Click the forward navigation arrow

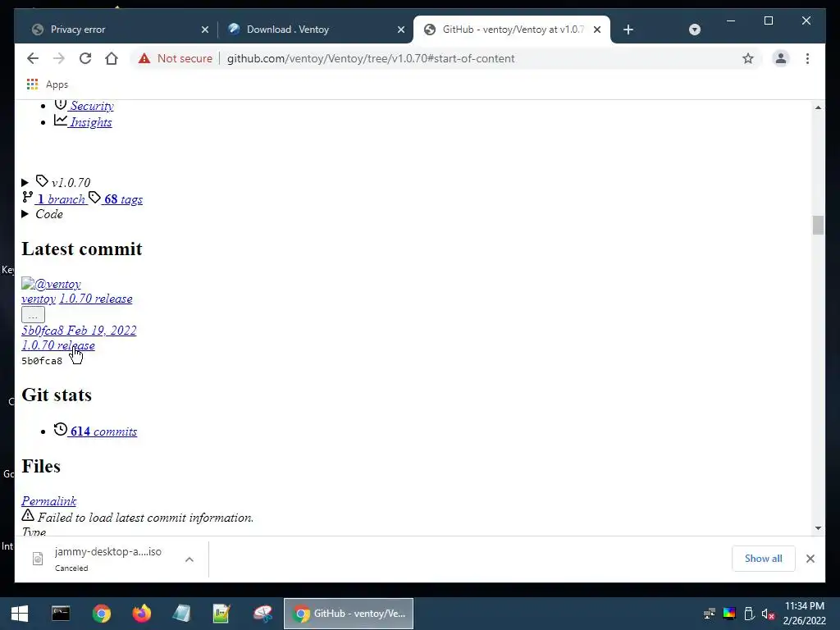pos(59,58)
